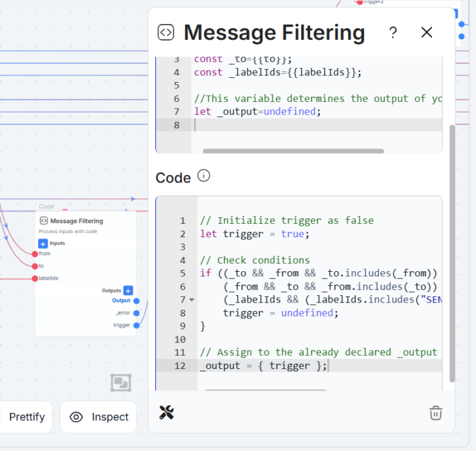Image resolution: width=476 pixels, height=451 pixels.
Task: Click the Output connector dot on node
Action: [137, 301]
